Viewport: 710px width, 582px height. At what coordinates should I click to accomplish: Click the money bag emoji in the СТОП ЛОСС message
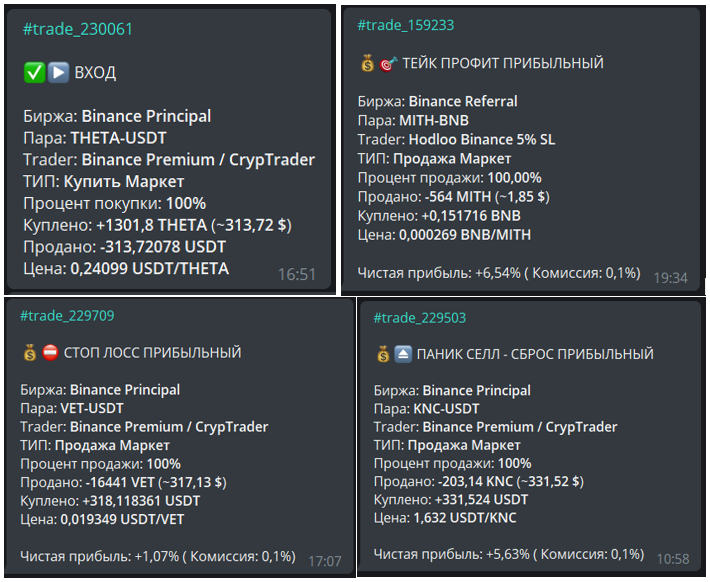[x=29, y=352]
